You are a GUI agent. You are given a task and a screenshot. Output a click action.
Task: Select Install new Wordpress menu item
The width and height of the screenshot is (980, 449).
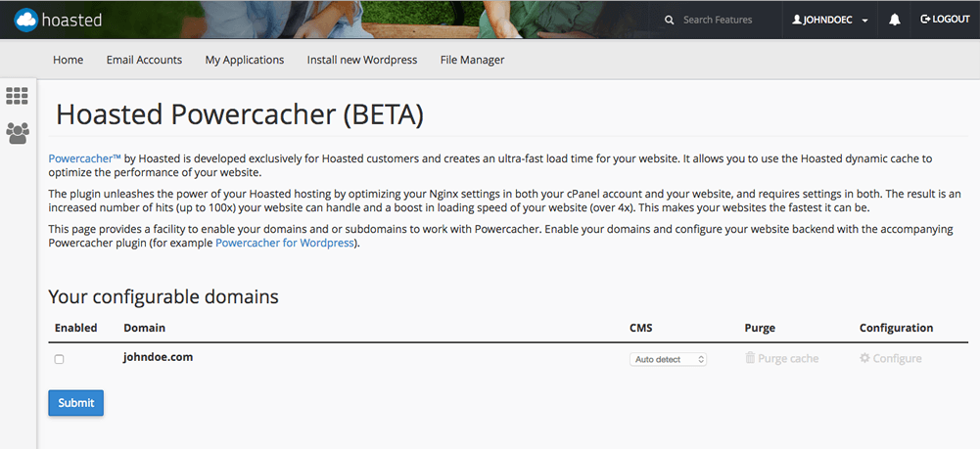coord(361,60)
